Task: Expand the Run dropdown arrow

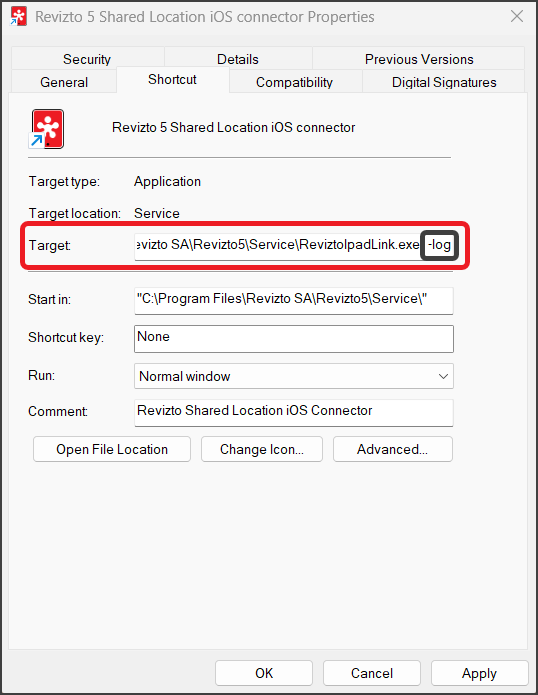Action: click(443, 376)
